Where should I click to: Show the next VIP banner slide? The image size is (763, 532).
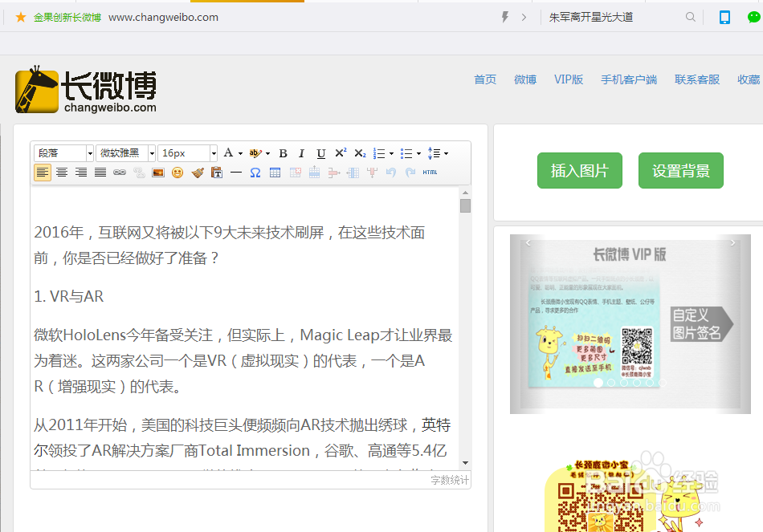732,242
